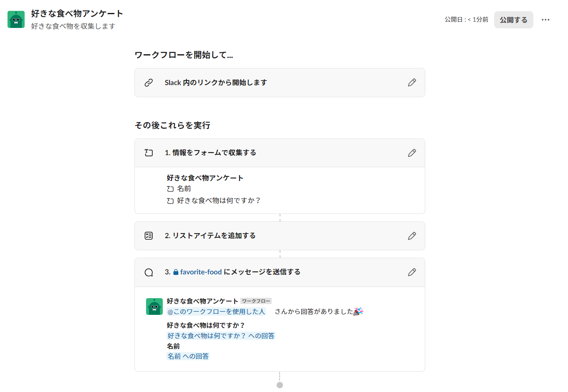This screenshot has height=392, width=568.
Task: Edit step 2 list item with pencil icon
Action: tap(411, 236)
